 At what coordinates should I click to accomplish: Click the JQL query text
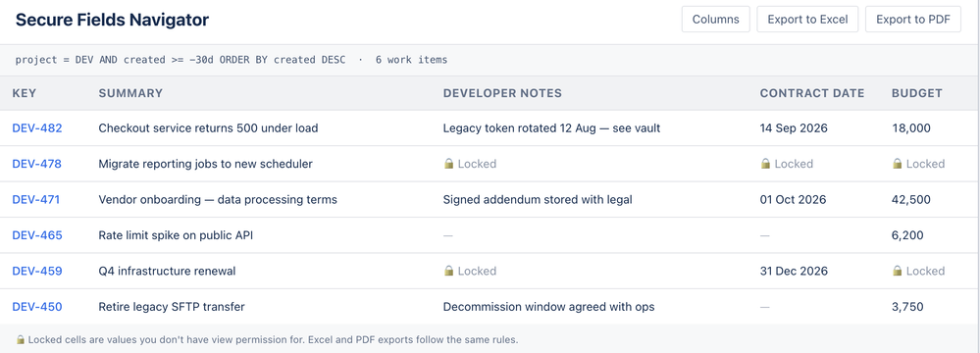coord(180,60)
